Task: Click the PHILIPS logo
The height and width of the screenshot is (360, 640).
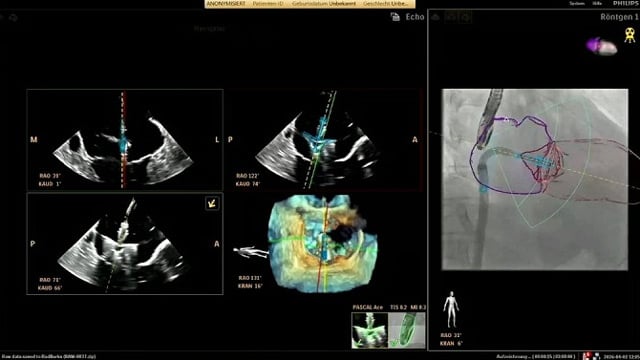Action: coord(625,3)
